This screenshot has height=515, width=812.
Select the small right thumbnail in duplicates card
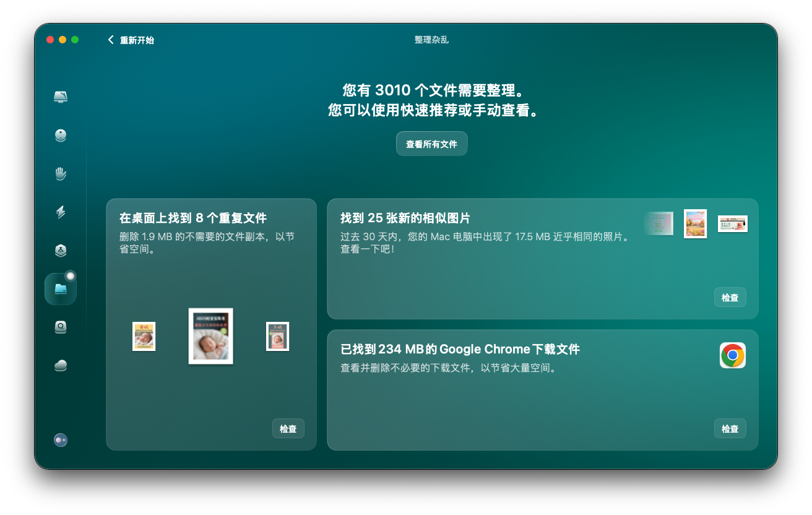[277, 336]
